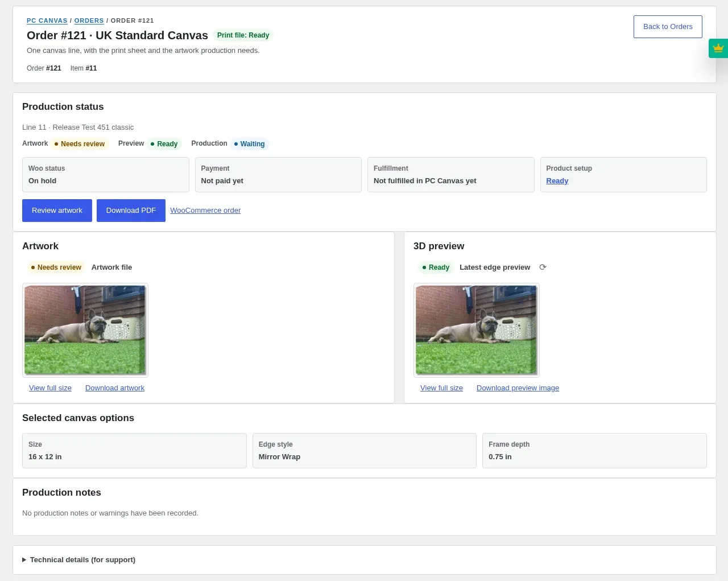
Task: Expand Technical details (for support)
Action: click(79, 560)
